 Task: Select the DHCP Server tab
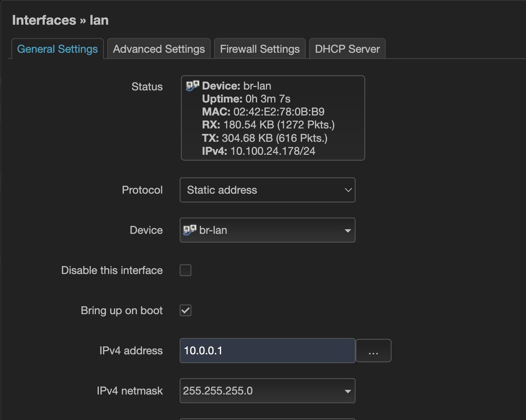point(347,49)
